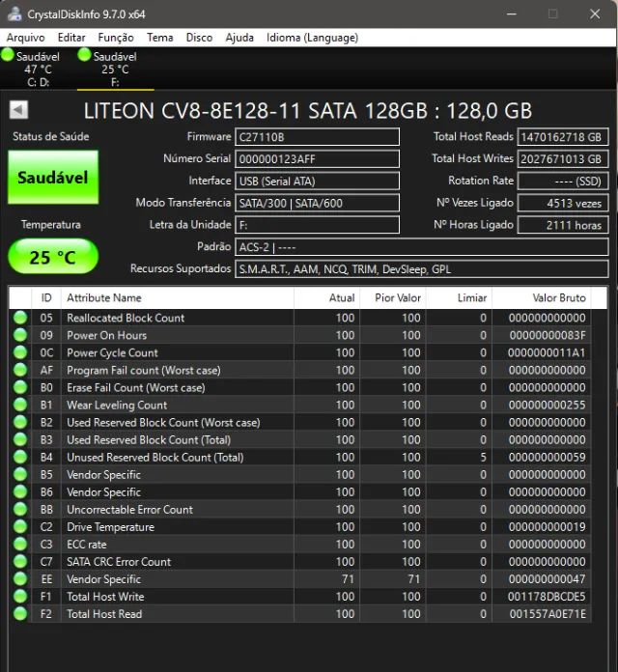Select the Wear Leveling Count attribute name
Screen dimensions: 618x672
(x=117, y=405)
